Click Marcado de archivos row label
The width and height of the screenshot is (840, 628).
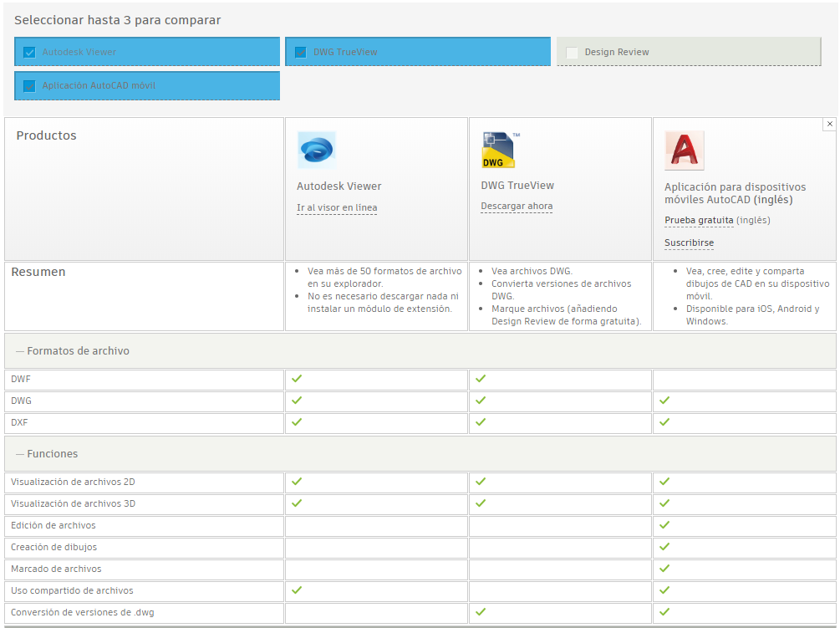(56, 569)
